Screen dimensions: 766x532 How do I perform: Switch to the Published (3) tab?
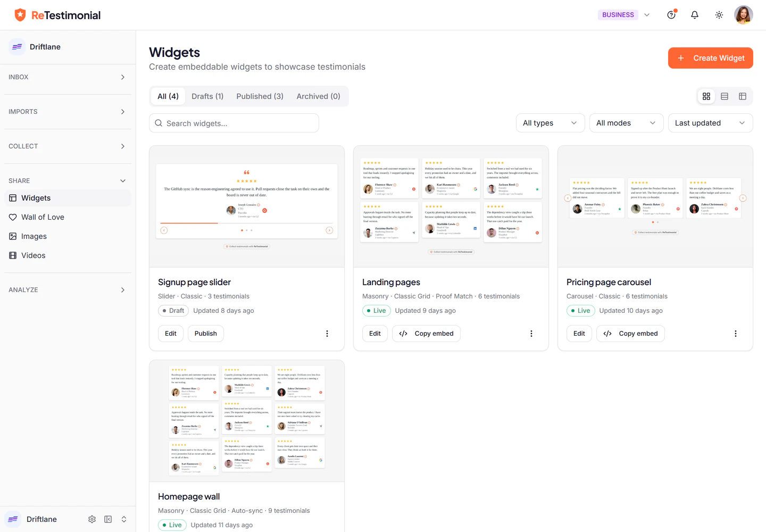click(x=260, y=96)
